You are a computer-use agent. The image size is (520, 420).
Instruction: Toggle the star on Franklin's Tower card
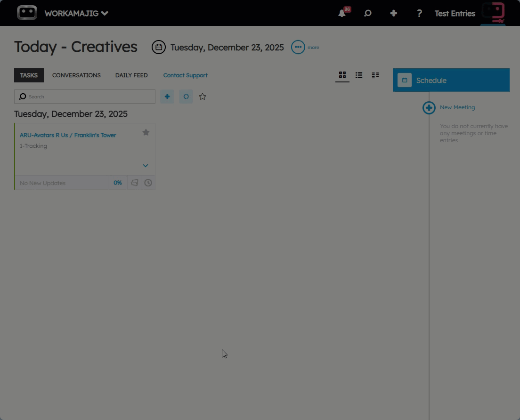point(146,132)
